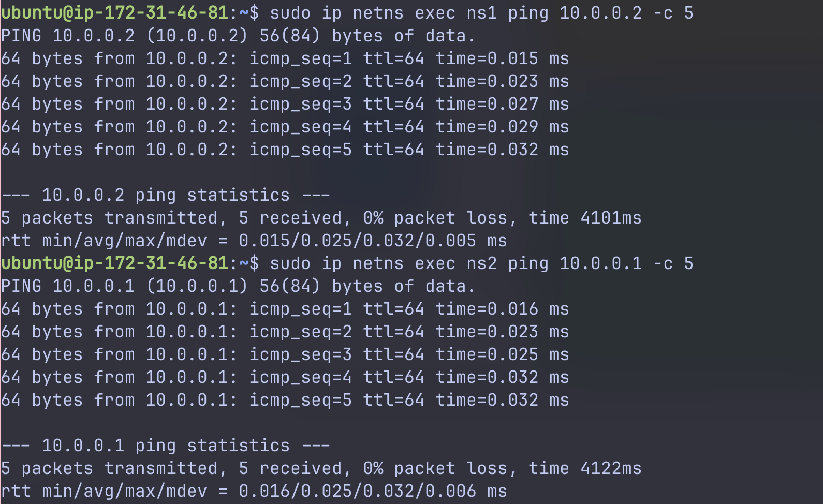Image resolution: width=823 pixels, height=504 pixels.
Task: Click the rtt line ending in 0.006 ms
Action: 254,491
